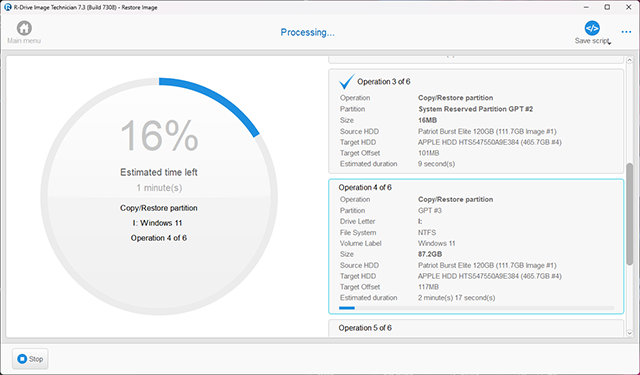Viewport: 640px width, 375px height.
Task: Click the 101MB target offset value
Action: tap(429, 153)
